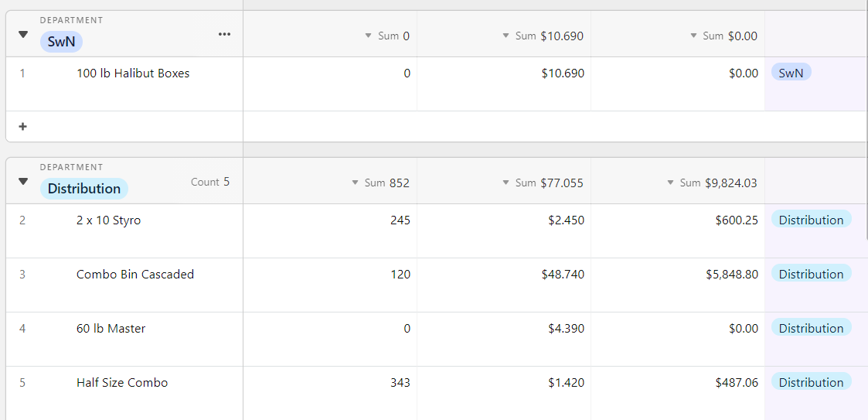Screen dimensions: 868x420
Task: Click the 343 quantity cell
Action: pos(330,393)
